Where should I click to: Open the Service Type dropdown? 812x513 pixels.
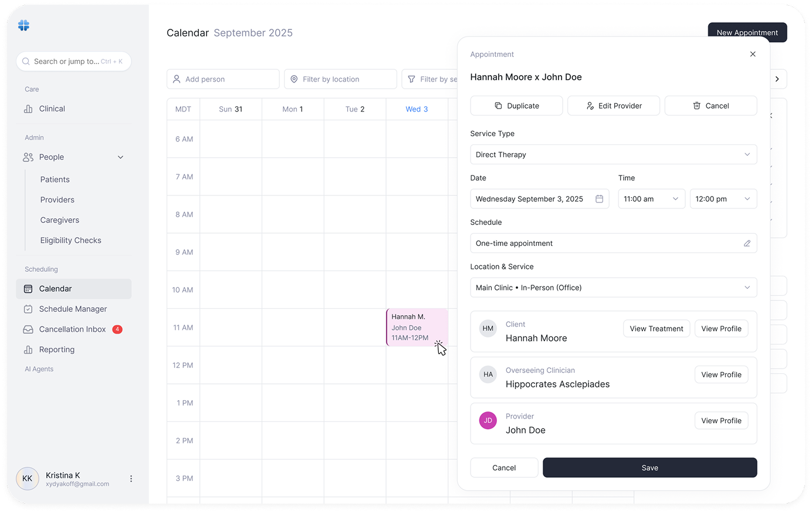pyautogui.click(x=613, y=154)
